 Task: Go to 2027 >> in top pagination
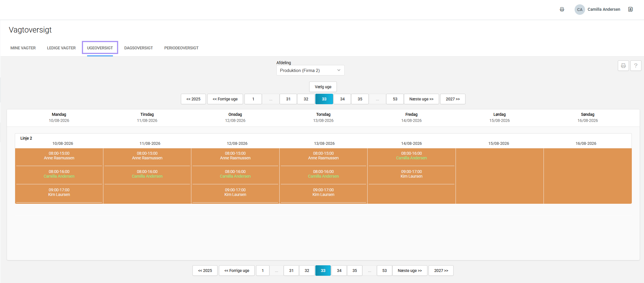[x=453, y=99]
